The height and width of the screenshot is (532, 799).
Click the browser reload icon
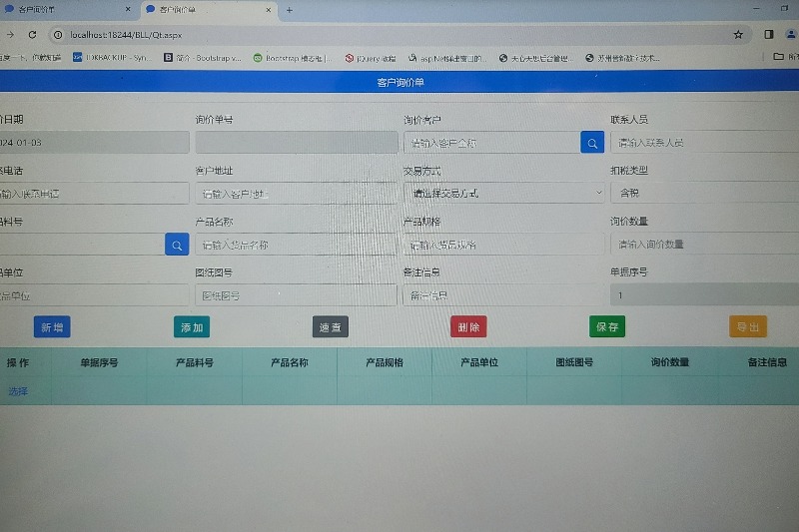[x=32, y=34]
